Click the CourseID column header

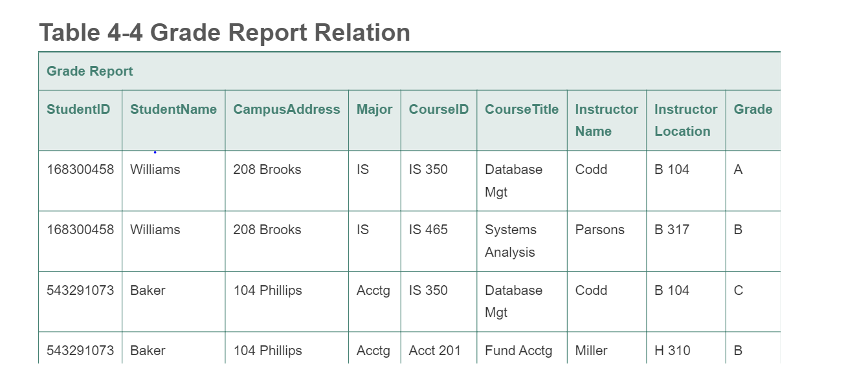[x=438, y=109]
